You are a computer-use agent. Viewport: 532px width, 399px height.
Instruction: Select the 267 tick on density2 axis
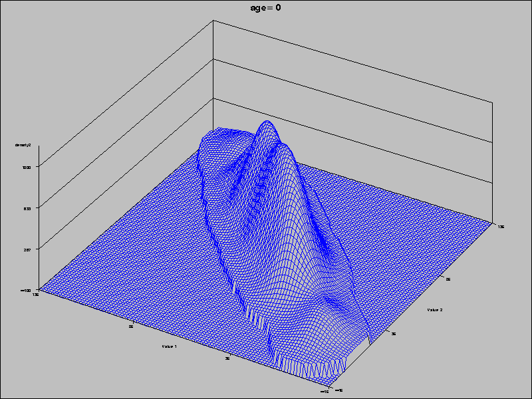27,249
